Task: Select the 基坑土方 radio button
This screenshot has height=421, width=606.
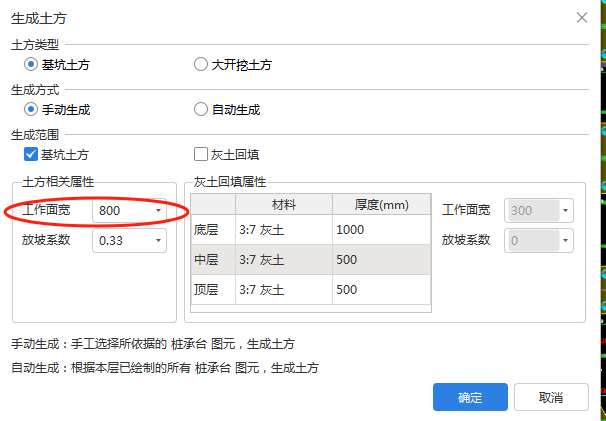Action: click(x=31, y=65)
